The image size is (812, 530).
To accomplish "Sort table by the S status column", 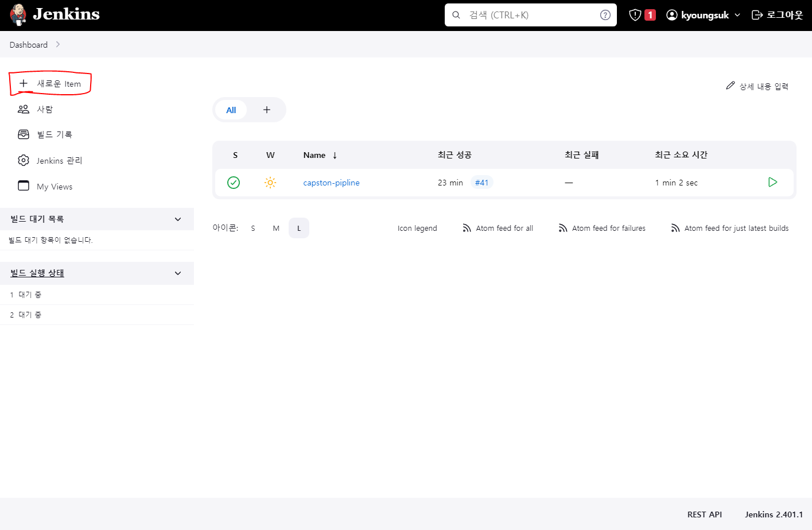I will tap(235, 155).
